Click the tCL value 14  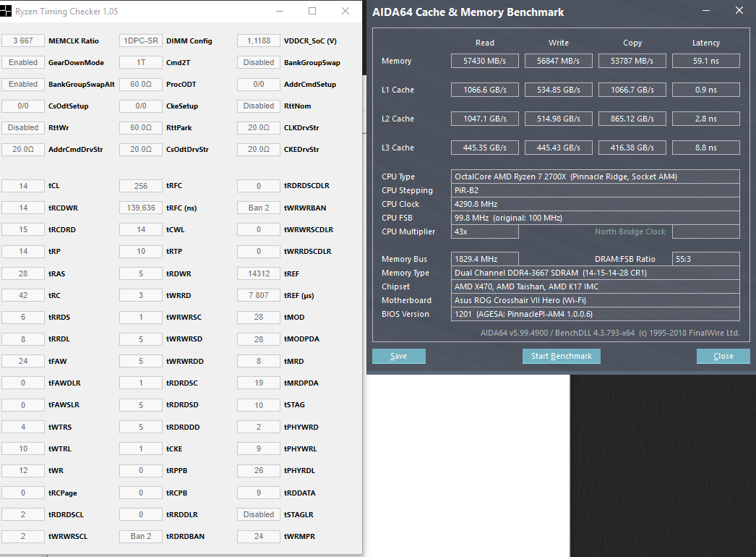click(23, 186)
